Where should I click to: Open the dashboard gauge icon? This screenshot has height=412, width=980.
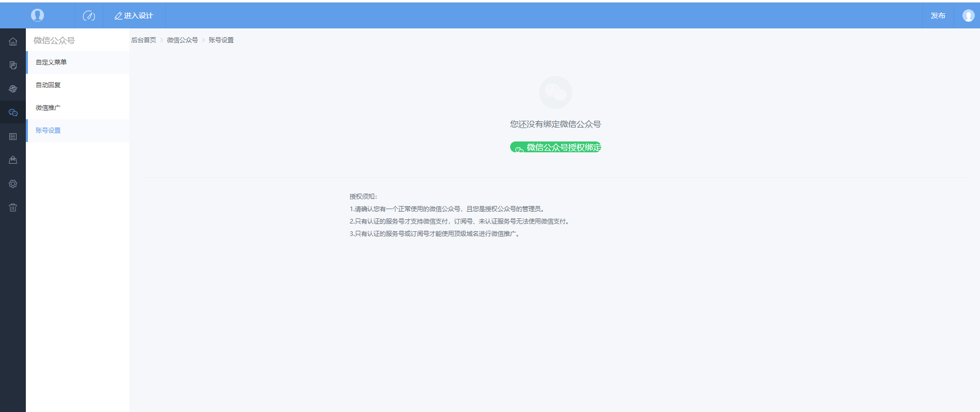(89, 15)
